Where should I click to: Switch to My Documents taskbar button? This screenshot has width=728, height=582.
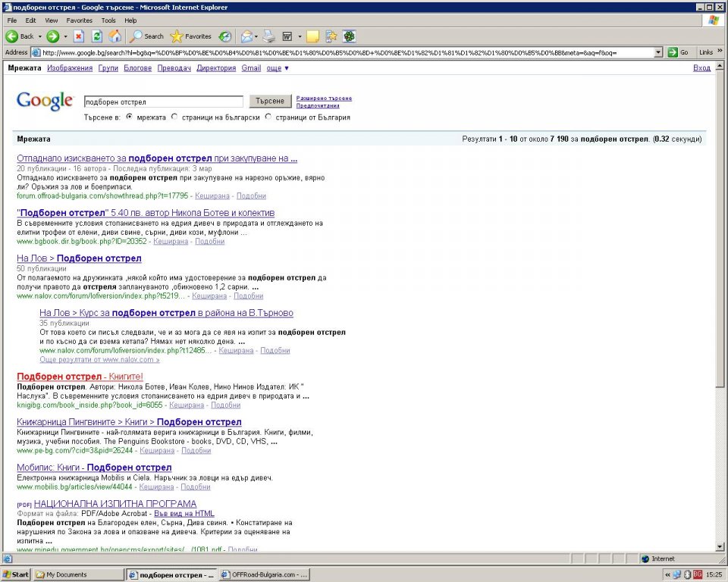click(79, 574)
